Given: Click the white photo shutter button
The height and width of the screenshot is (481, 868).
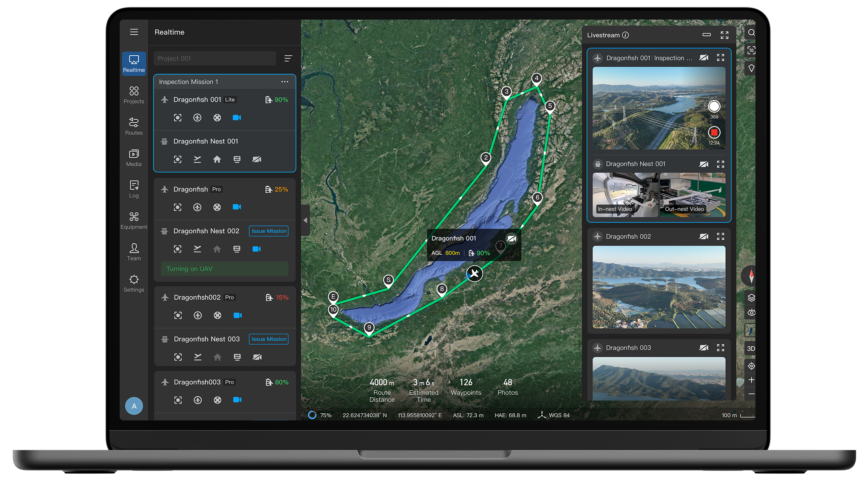Looking at the screenshot, I should 714,107.
